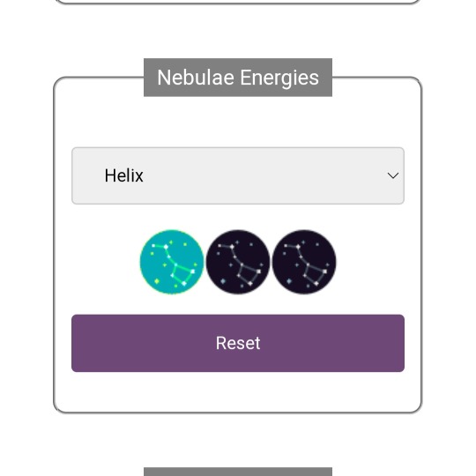
Task: Open the Helix dropdown menu
Action: (238, 175)
